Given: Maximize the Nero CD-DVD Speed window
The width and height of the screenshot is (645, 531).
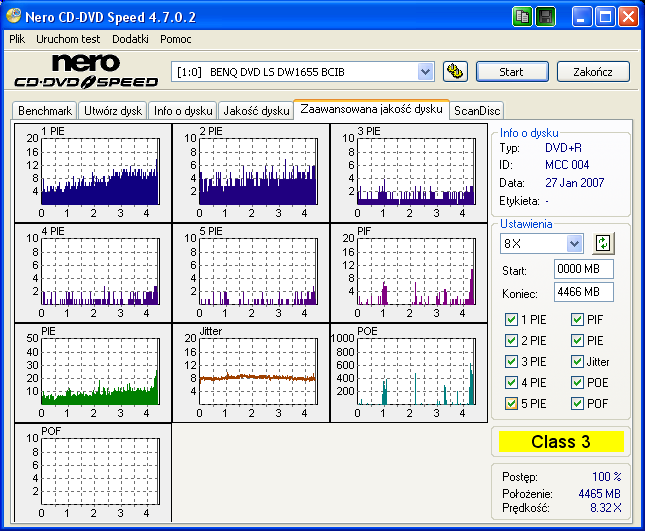Looking at the screenshot, I should tap(605, 17).
